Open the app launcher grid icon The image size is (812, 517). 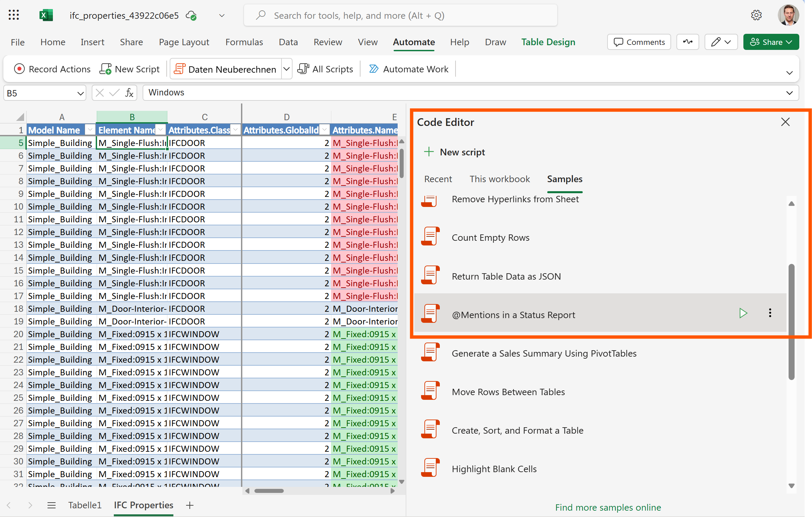14,15
